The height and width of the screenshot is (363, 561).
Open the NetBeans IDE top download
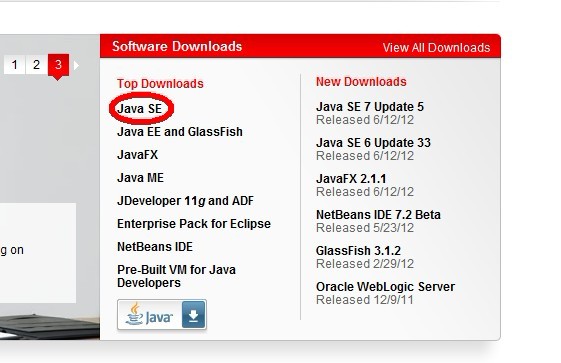[x=155, y=247]
